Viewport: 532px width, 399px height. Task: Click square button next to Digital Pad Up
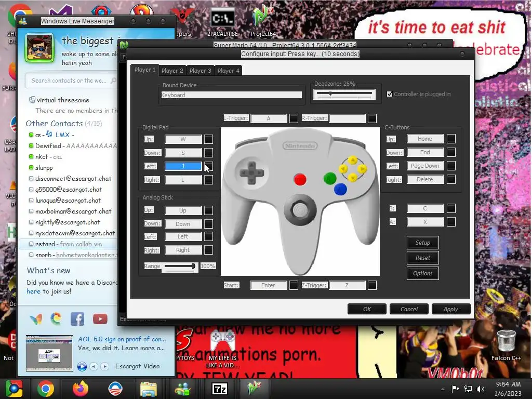pyautogui.click(x=209, y=139)
